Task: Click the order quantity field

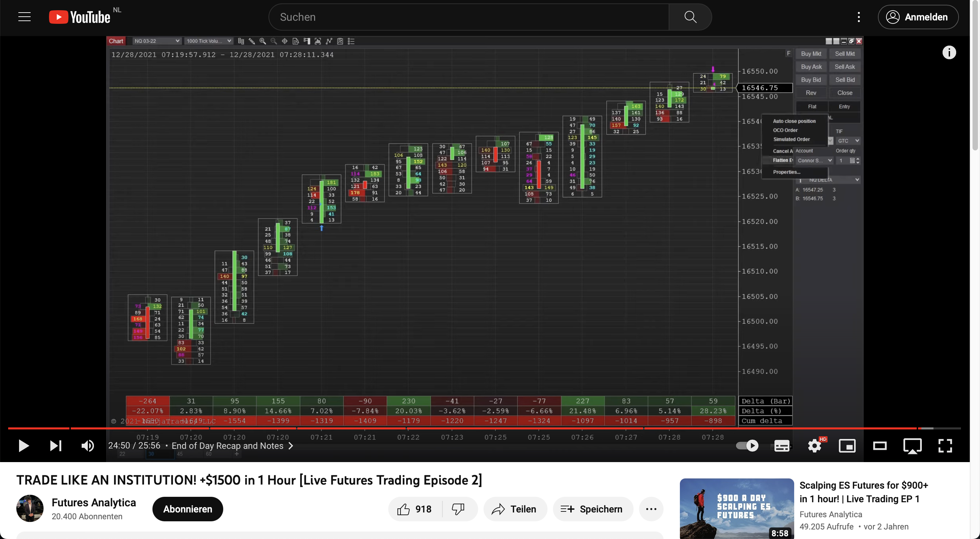Action: coord(842,161)
